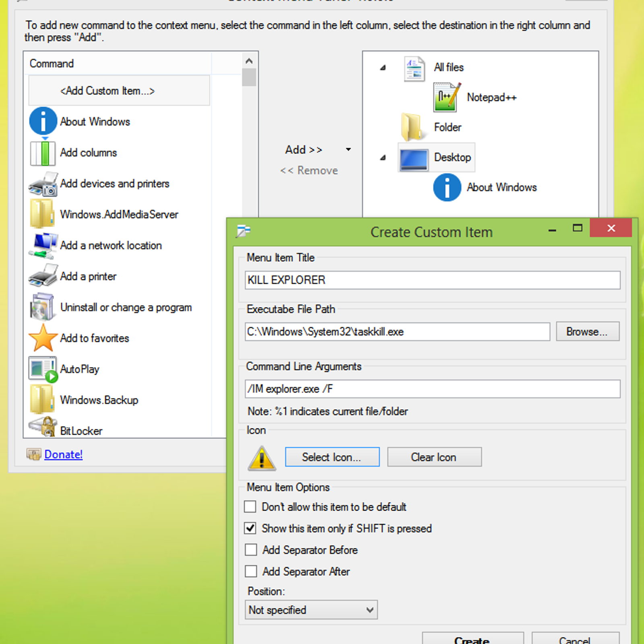
Task: Check Add Separator After
Action: [250, 571]
